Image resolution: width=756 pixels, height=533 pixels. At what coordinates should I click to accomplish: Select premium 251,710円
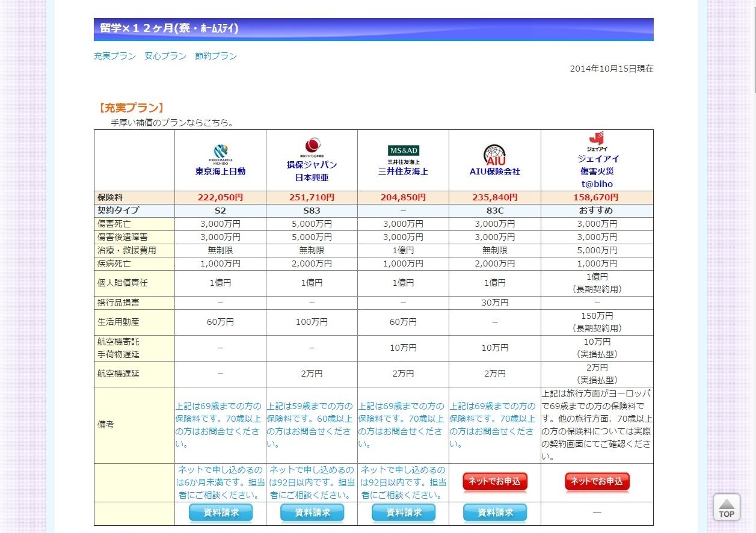coord(312,197)
